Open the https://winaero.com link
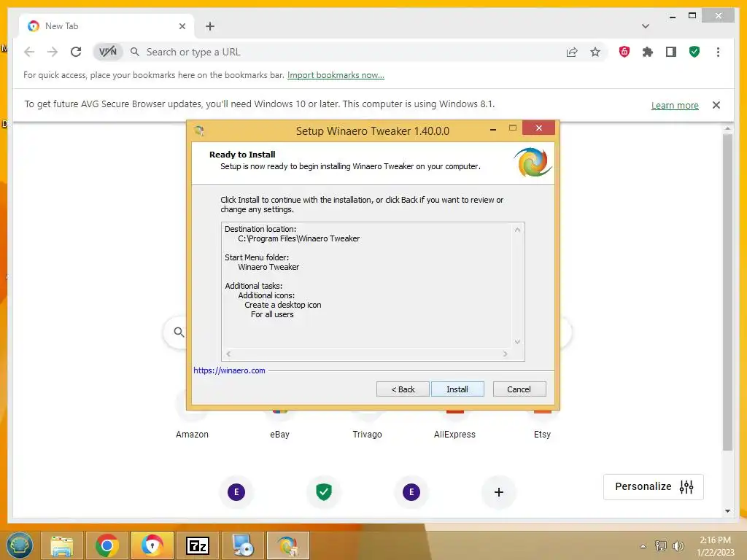Image resolution: width=747 pixels, height=560 pixels. [x=229, y=370]
